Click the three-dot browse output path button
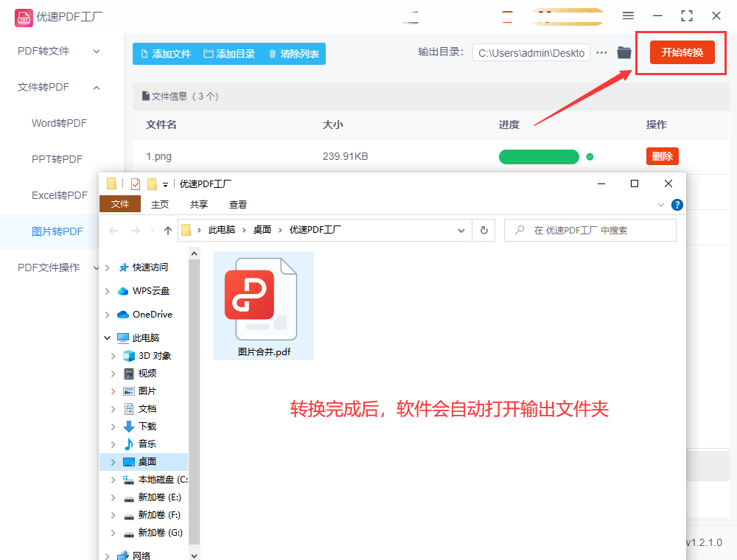The image size is (737, 560). click(601, 52)
